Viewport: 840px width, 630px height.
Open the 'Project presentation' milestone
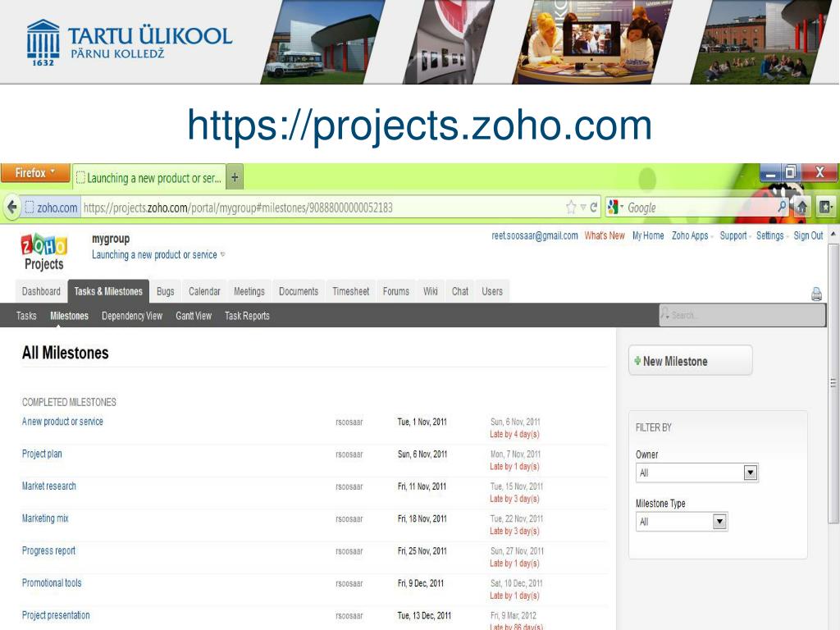(x=56, y=615)
